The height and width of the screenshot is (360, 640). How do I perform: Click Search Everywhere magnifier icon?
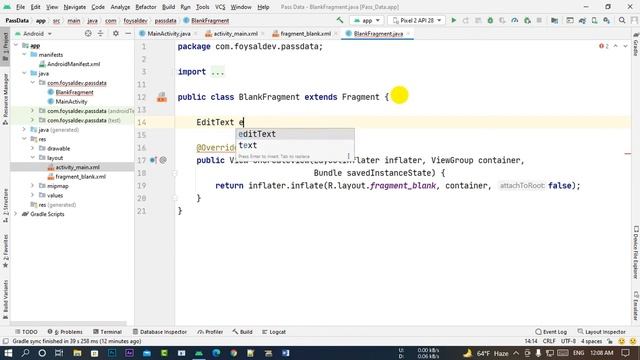coord(622,20)
